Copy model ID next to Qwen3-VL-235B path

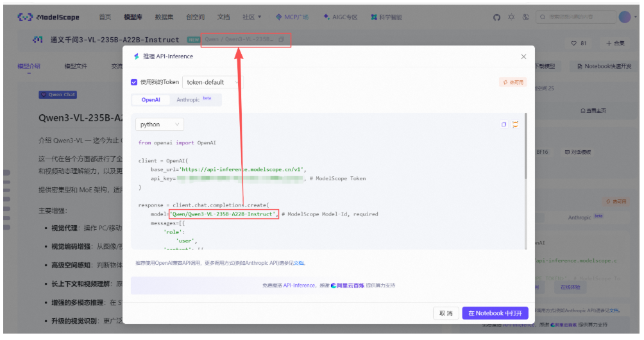(282, 39)
